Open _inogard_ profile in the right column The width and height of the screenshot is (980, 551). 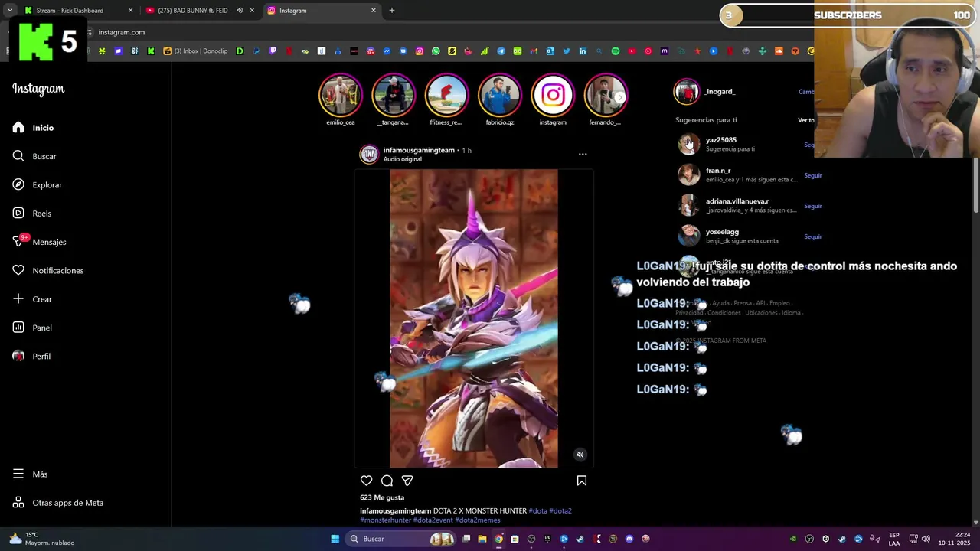[720, 92]
